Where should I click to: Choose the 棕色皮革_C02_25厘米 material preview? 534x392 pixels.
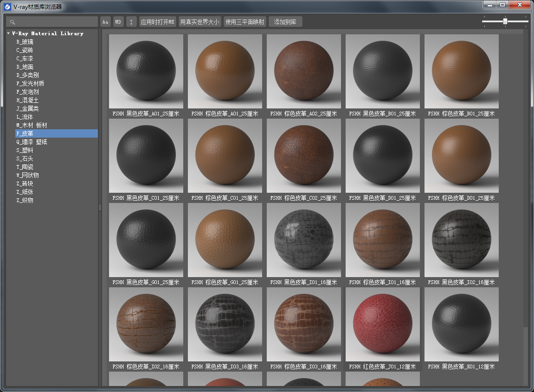pos(304,156)
